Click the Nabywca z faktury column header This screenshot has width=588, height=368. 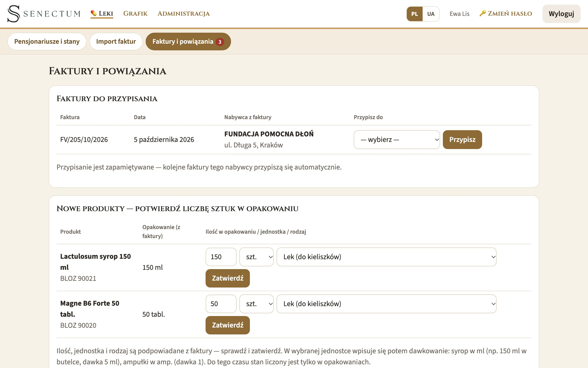click(x=248, y=117)
